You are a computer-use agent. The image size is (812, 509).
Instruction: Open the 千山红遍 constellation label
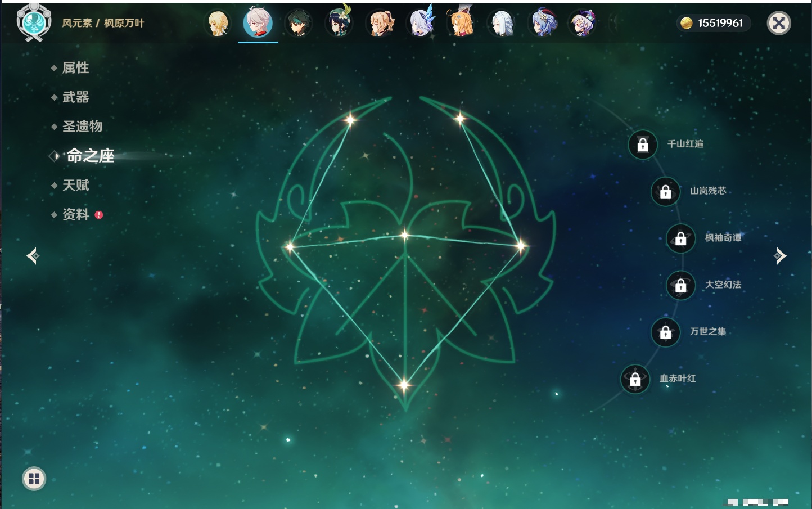pos(685,144)
